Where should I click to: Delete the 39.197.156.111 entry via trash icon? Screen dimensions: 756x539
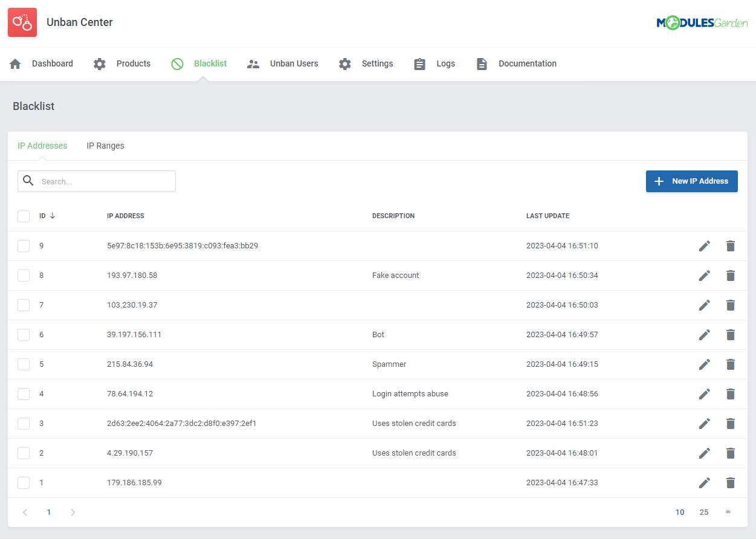tap(730, 335)
